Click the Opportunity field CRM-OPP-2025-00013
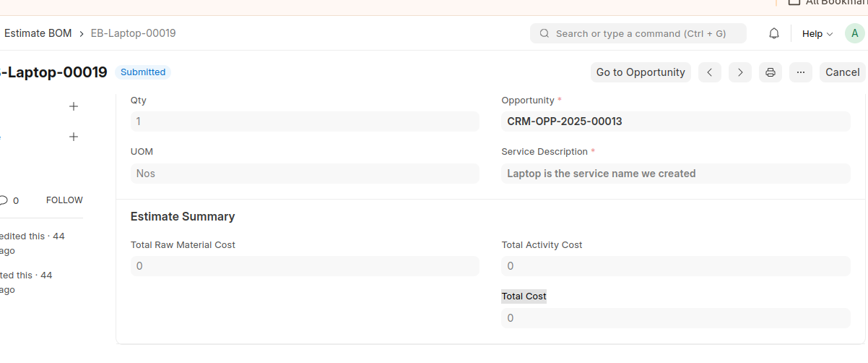Viewport: 868px width, 363px height. point(675,121)
